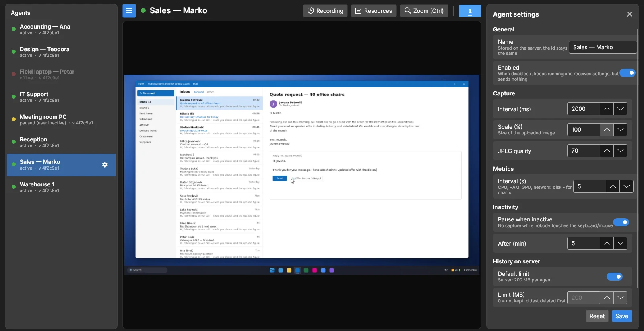Click the Reset button
644x331 pixels.
[x=597, y=316]
